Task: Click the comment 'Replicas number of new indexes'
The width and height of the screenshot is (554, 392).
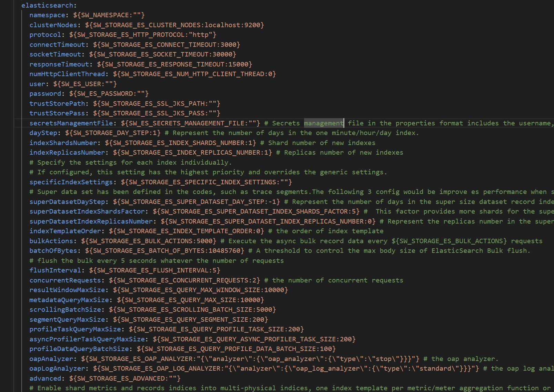Action: pyautogui.click(x=340, y=153)
